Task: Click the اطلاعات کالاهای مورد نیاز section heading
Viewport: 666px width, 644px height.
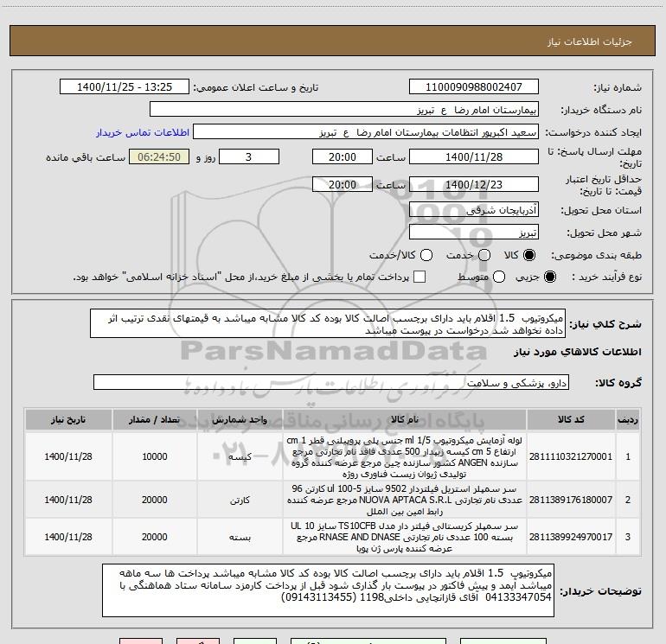Action: coord(578,352)
